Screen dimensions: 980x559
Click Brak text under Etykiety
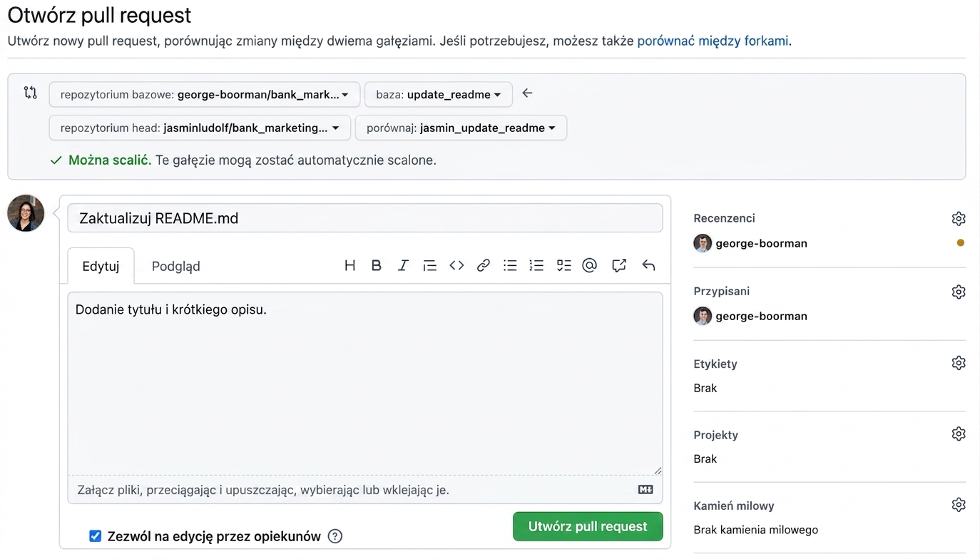pos(705,388)
